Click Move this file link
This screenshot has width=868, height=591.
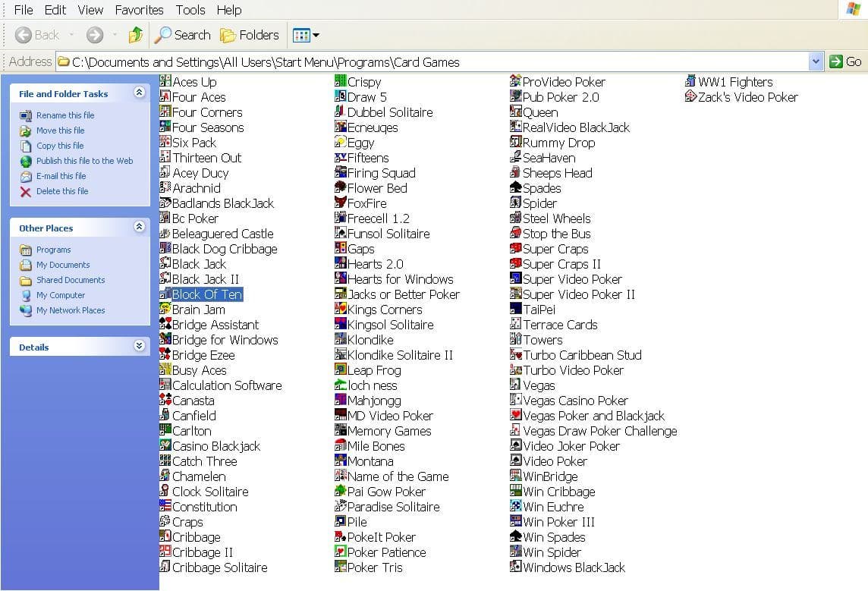[x=61, y=130]
